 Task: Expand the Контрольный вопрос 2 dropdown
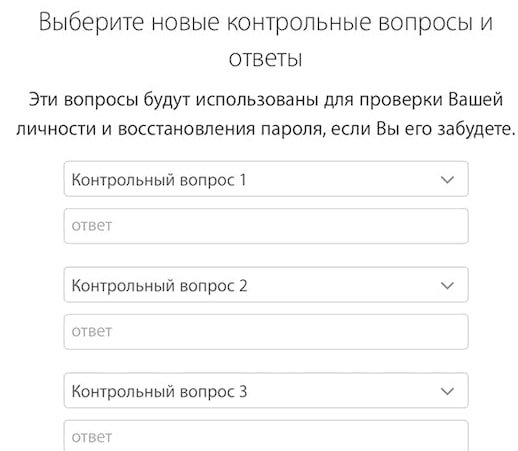266,285
